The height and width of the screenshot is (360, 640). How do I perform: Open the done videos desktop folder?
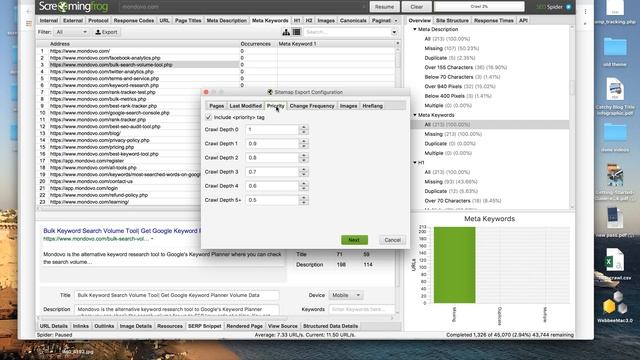(615, 138)
